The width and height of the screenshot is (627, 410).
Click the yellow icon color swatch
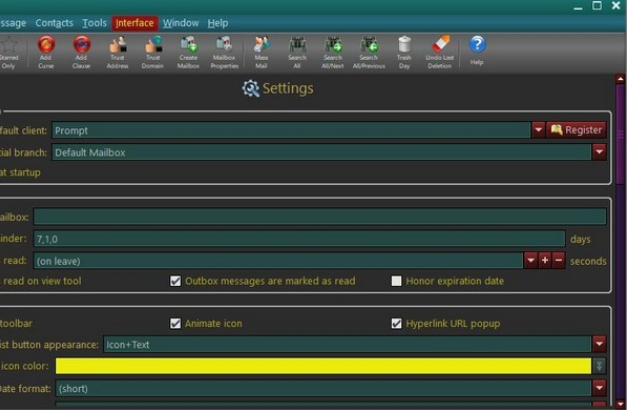click(x=322, y=366)
